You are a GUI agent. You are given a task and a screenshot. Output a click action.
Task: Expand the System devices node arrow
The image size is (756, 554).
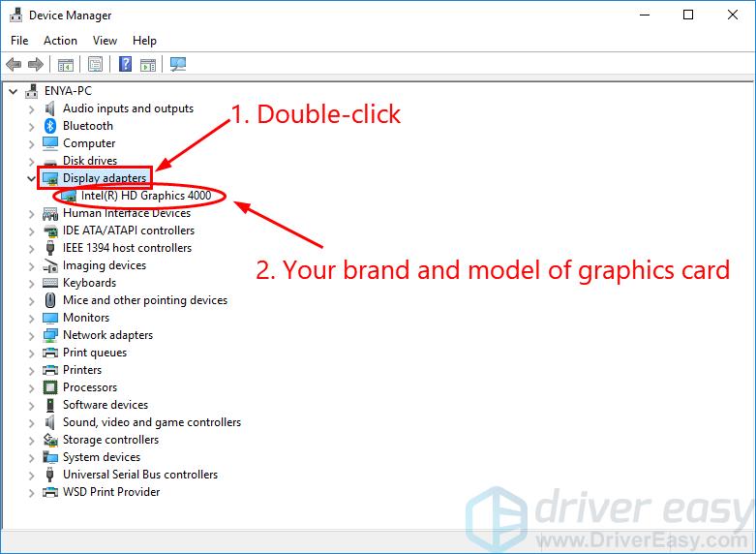[x=31, y=457]
